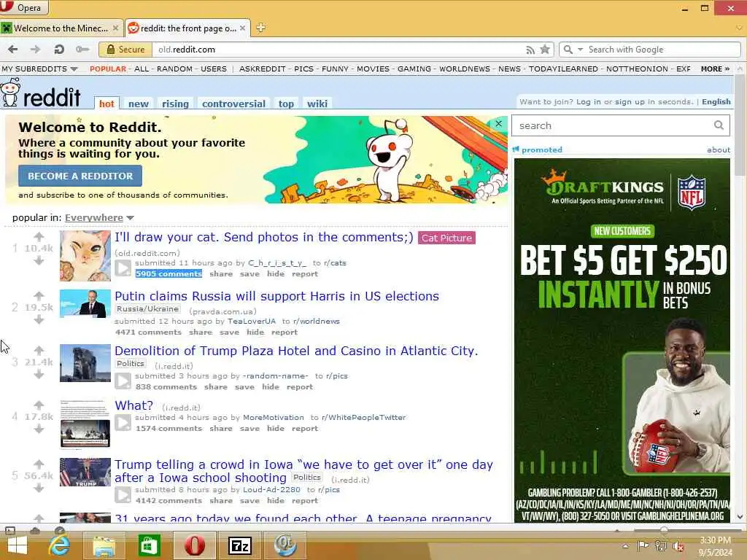The width and height of the screenshot is (747, 560).
Task: Launch Internet Explorer from the taskbar
Action: pyautogui.click(x=59, y=545)
